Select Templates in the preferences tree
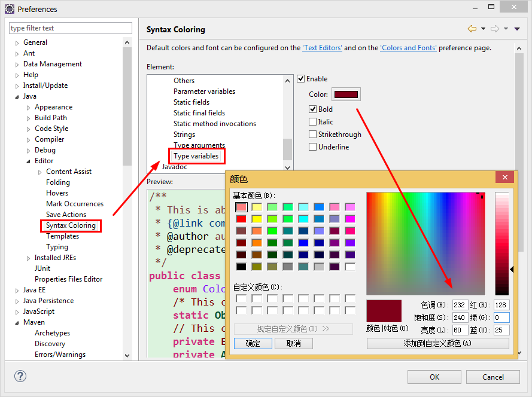The width and height of the screenshot is (532, 397). [x=62, y=236]
